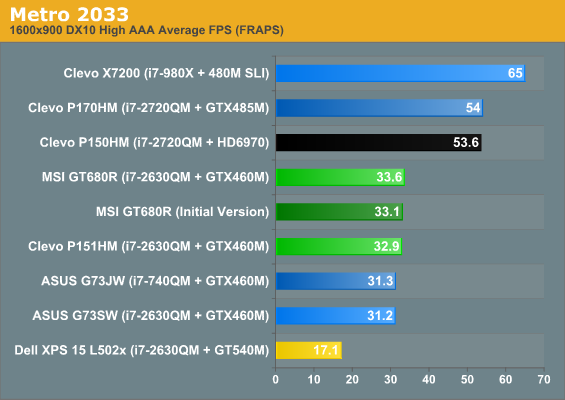This screenshot has height=400, width=565.
Task: Select the MSI GT680R (Initial Version) label
Action: pyautogui.click(x=182, y=212)
